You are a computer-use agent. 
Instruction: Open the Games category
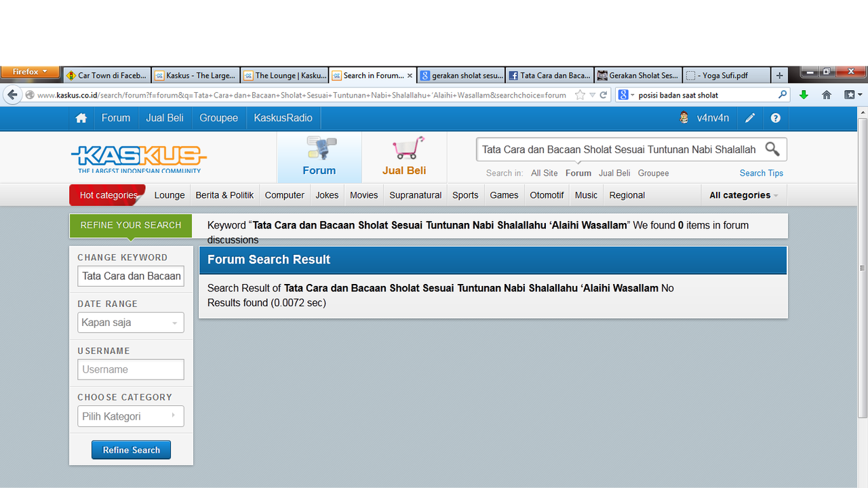click(x=505, y=195)
